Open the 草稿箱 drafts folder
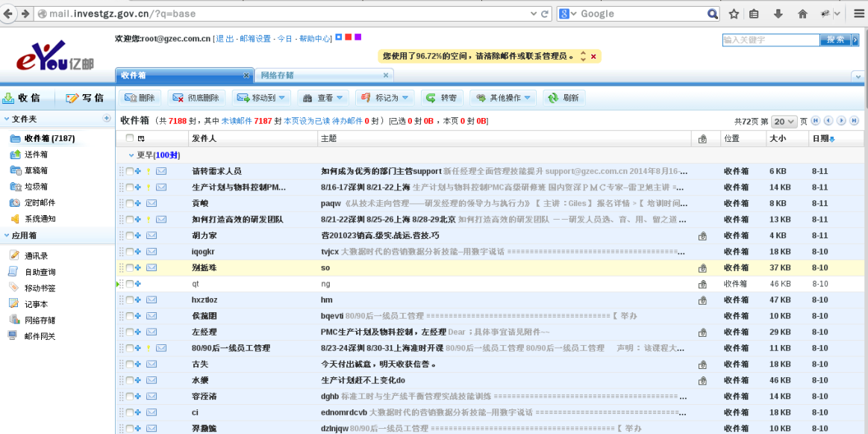Viewport: 868px width, 434px height. tap(36, 171)
